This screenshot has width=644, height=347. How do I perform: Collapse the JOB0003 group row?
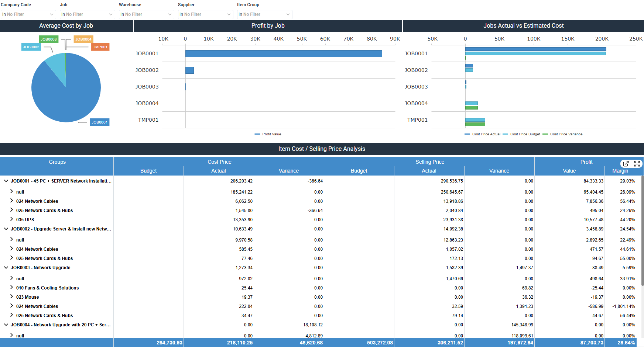point(6,268)
